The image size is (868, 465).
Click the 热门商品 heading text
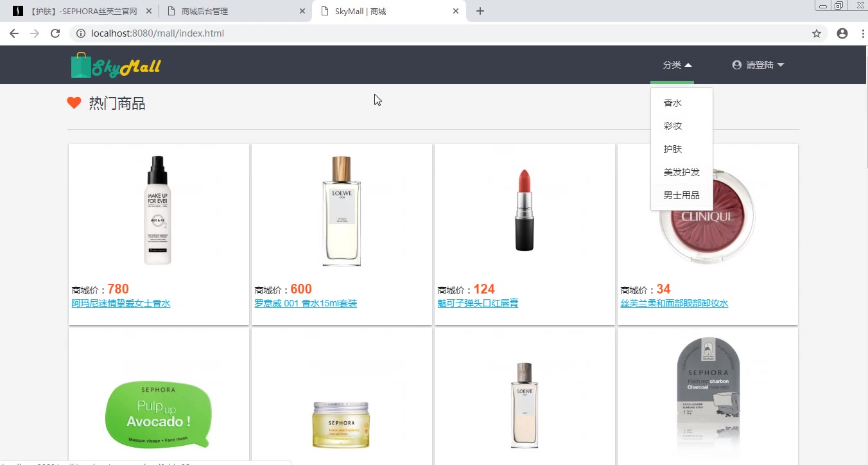coord(117,103)
